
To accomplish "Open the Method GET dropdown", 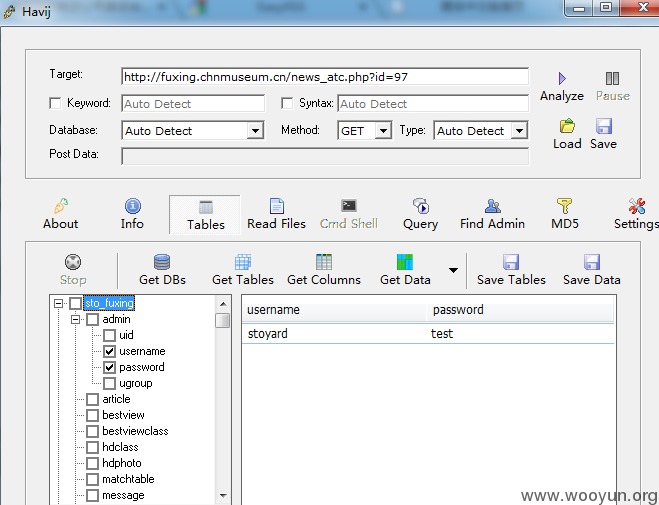I will coord(383,131).
